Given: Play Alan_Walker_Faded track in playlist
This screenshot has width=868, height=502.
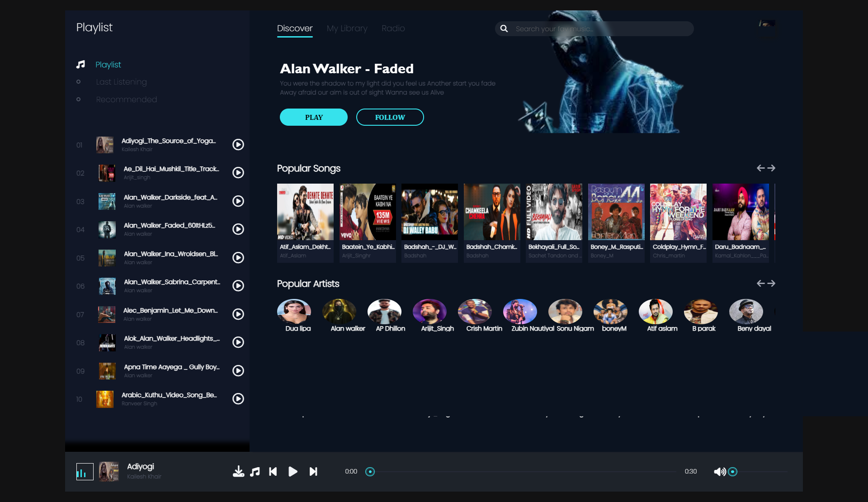Looking at the screenshot, I should pos(238,229).
